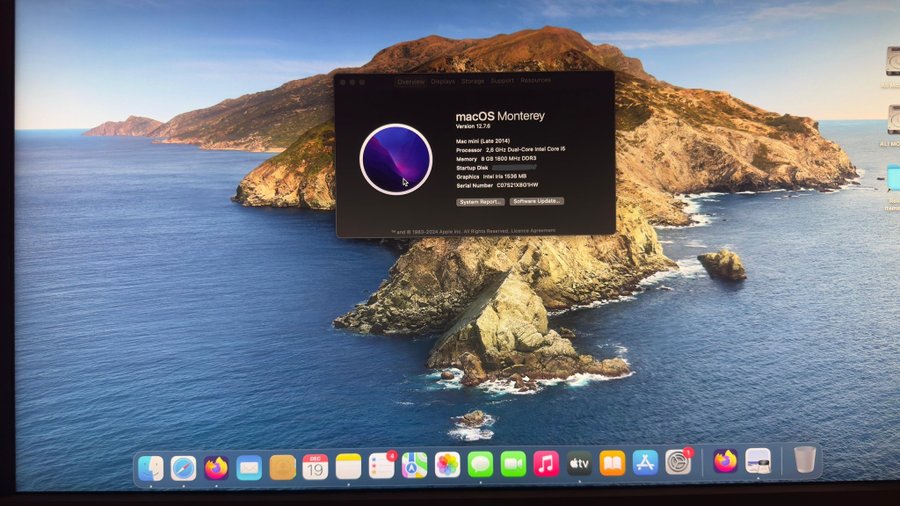Open Calendar showing Dec 19
This screenshot has height=506, width=900.
pyautogui.click(x=315, y=466)
